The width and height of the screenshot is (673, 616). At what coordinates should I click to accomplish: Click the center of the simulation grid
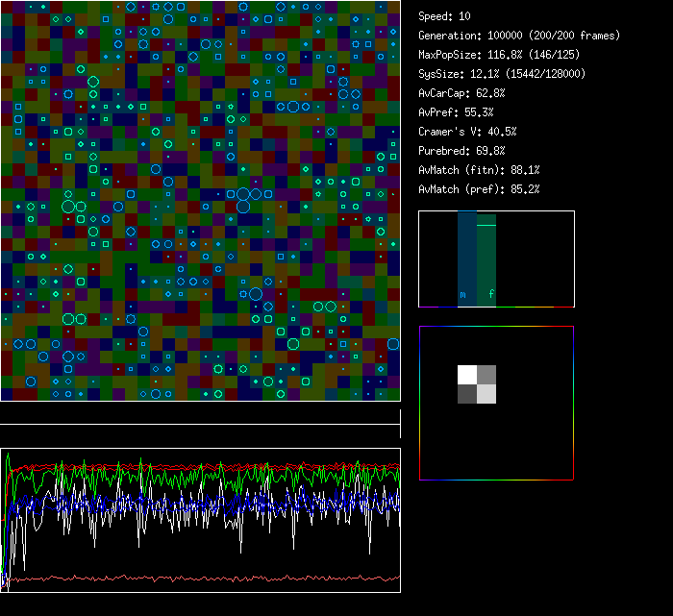tap(200, 200)
